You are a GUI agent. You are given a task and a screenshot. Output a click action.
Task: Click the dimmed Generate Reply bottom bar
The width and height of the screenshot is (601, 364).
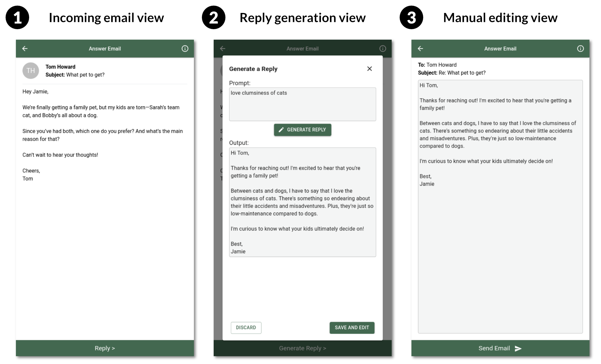[x=302, y=348]
